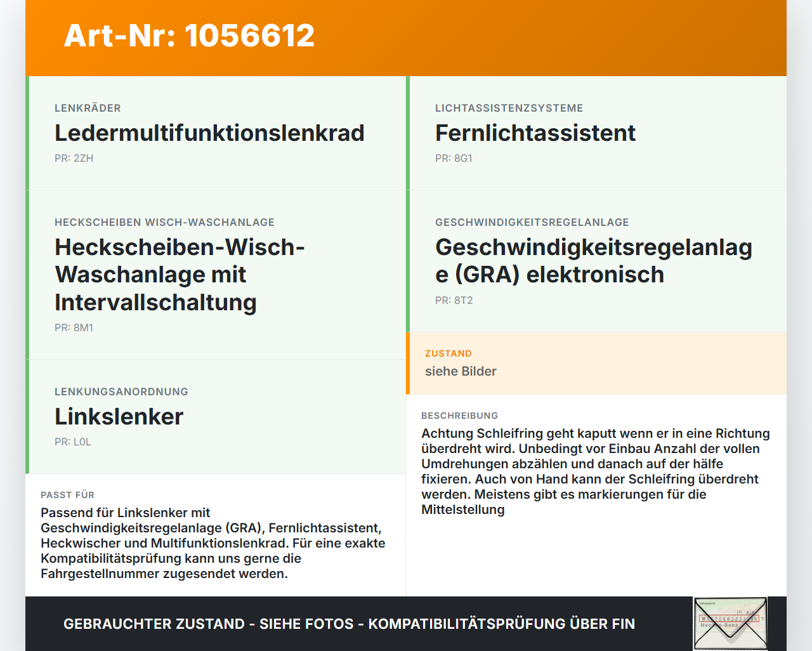Image resolution: width=812 pixels, height=651 pixels.
Task: Click the LENKRÄDER category label
Action: pyautogui.click(x=88, y=108)
